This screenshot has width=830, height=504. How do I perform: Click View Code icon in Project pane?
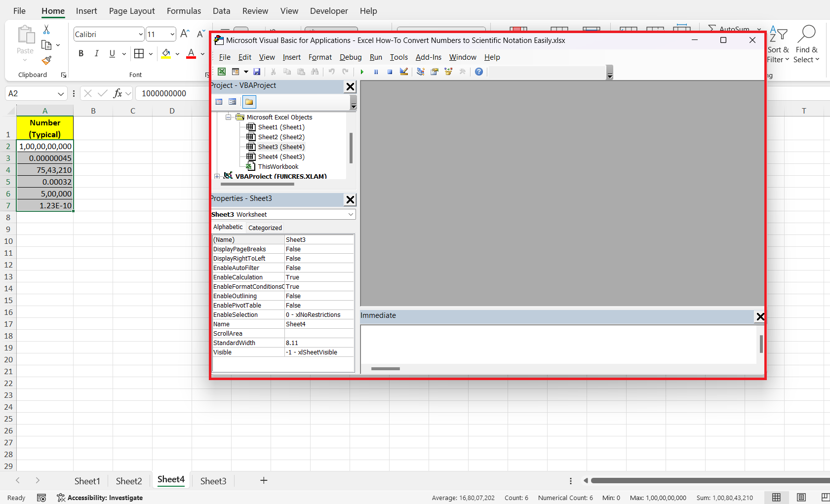219,102
